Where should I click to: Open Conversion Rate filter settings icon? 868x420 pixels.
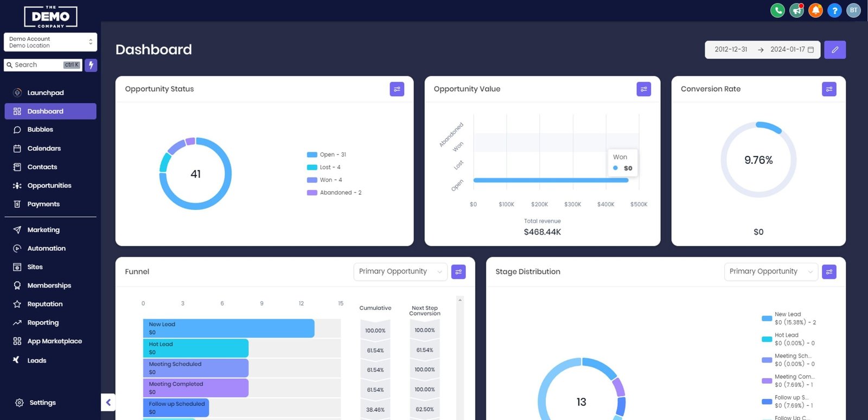click(829, 89)
